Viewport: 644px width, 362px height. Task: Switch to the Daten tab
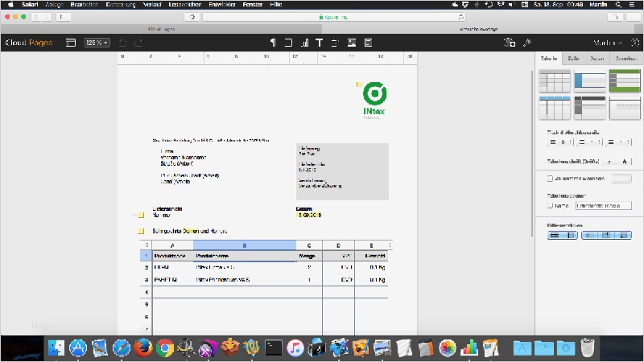pyautogui.click(x=597, y=58)
